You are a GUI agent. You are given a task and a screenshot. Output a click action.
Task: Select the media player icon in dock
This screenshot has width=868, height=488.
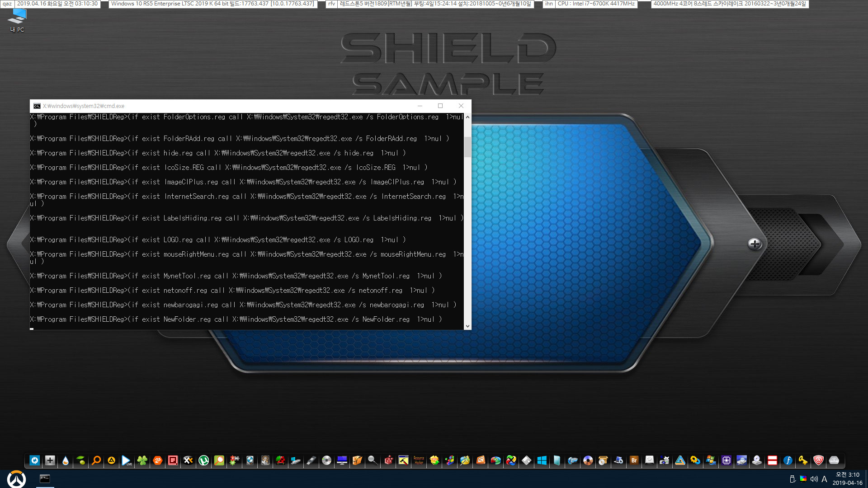127,460
